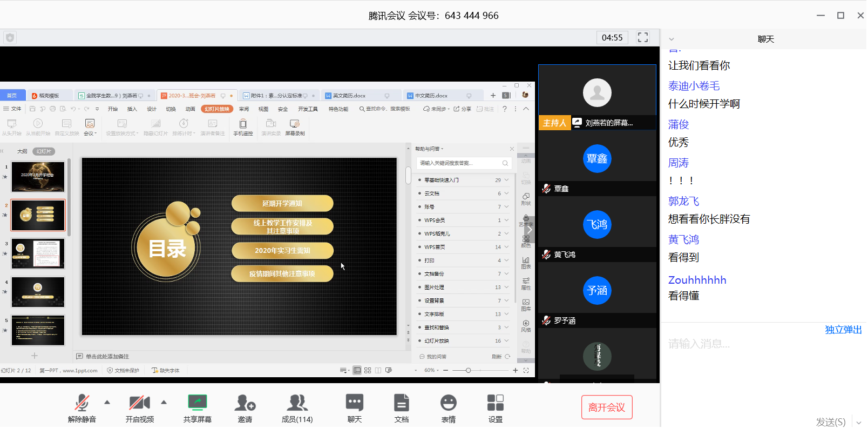
Task: Open the 表情 emoji icon
Action: (449, 403)
